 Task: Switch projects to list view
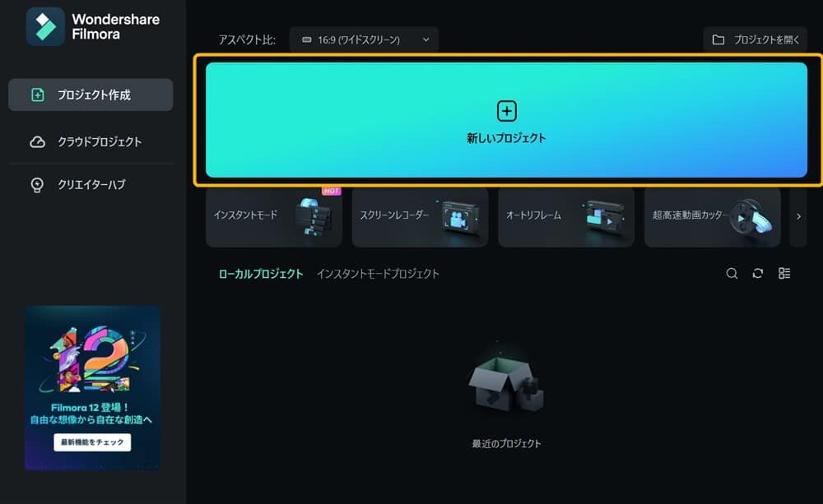point(784,274)
